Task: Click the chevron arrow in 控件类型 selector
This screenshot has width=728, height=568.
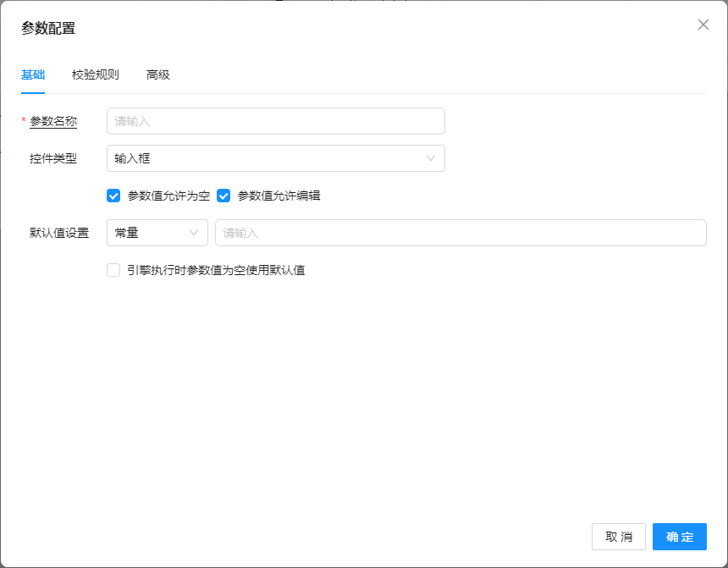Action: tap(431, 158)
